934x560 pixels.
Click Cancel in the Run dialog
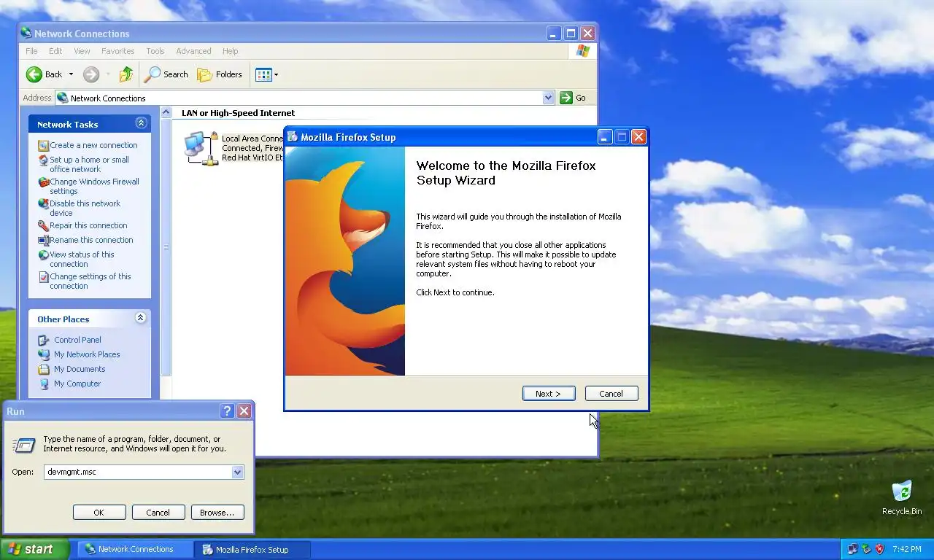pos(158,513)
